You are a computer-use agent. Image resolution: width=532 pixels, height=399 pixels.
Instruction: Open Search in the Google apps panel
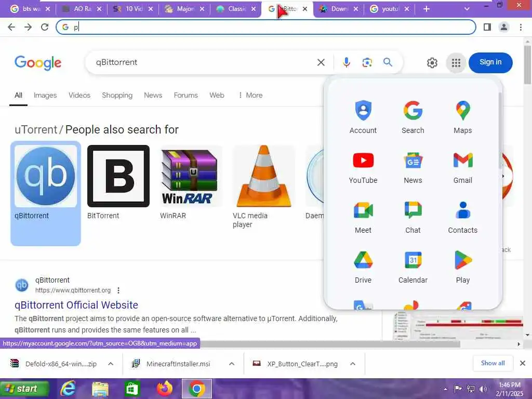coord(413,117)
